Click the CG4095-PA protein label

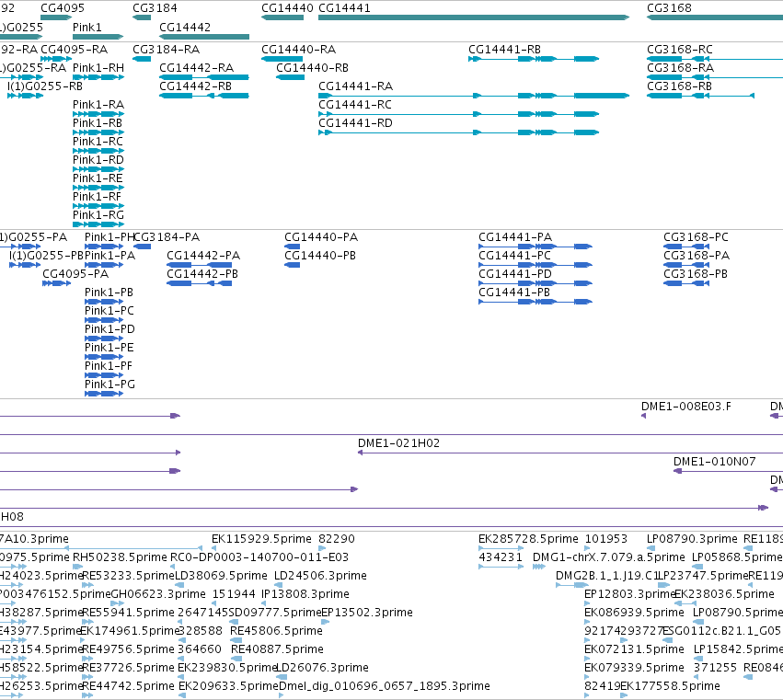tap(75, 274)
